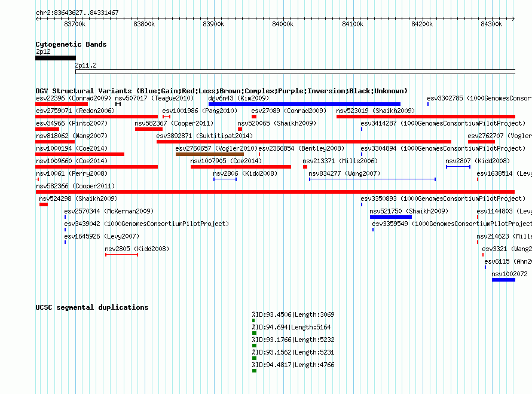Viewport: 532px width, 394px height.
Task: Click segmental duplication %ID:93.1562|Length:5231
Action: click(293, 352)
